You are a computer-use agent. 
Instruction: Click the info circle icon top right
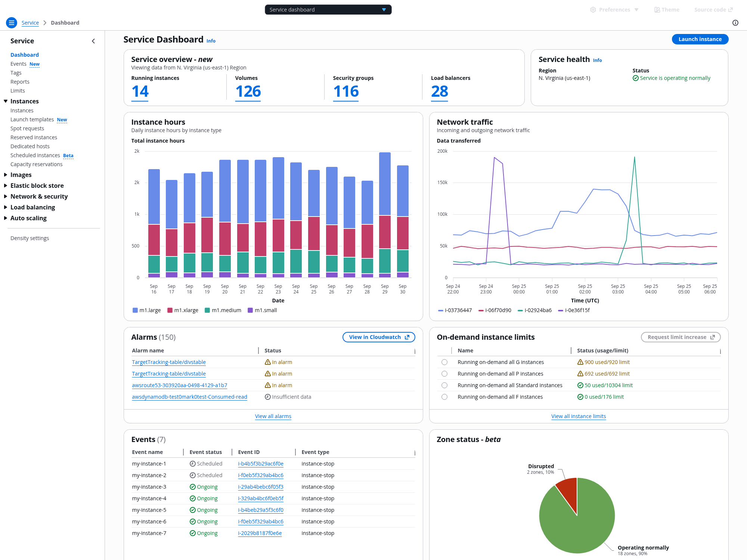pos(735,23)
